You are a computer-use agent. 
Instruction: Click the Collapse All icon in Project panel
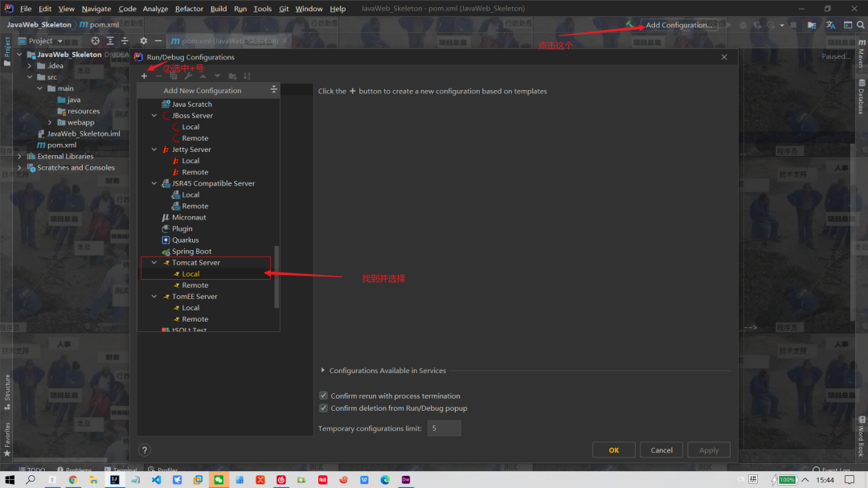[125, 41]
